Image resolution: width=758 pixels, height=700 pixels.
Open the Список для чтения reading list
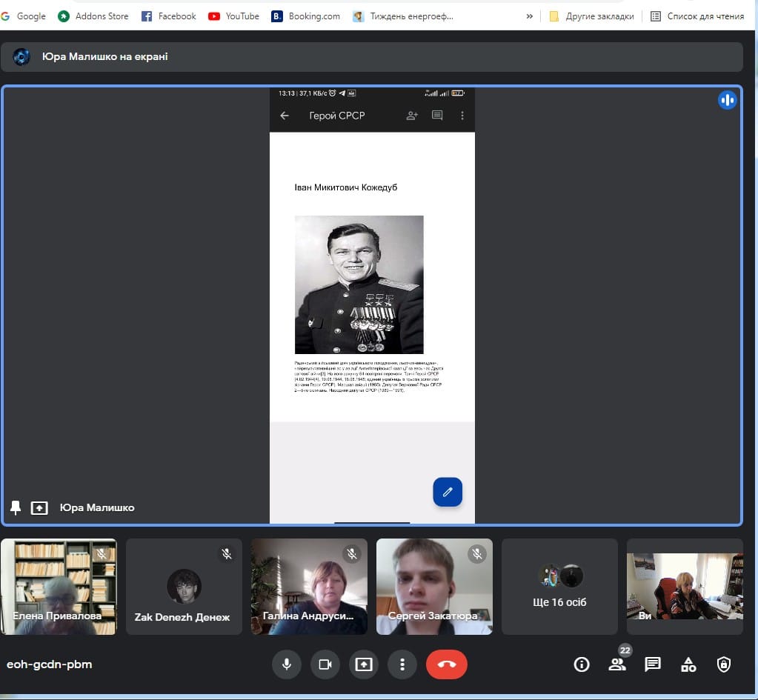(697, 16)
